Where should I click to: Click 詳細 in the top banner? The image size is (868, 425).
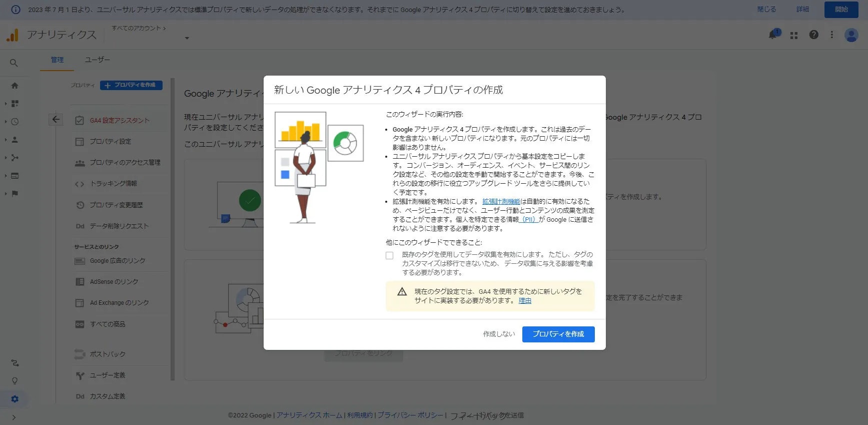[802, 10]
